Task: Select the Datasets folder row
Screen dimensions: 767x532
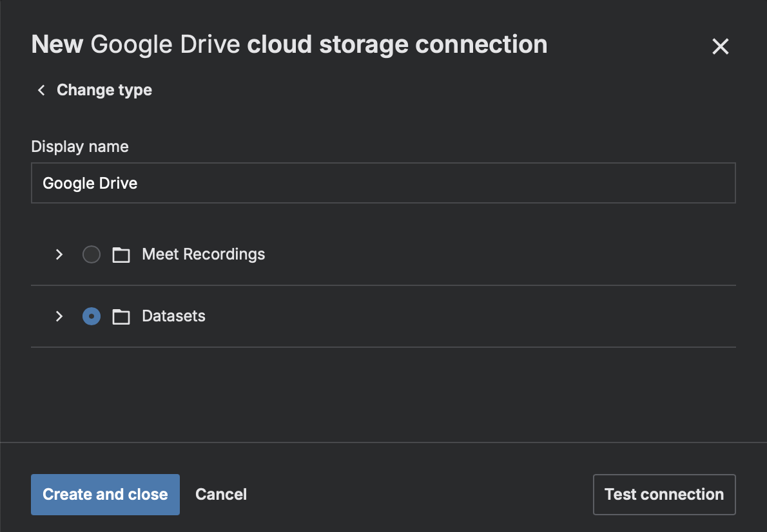Action: tap(173, 316)
